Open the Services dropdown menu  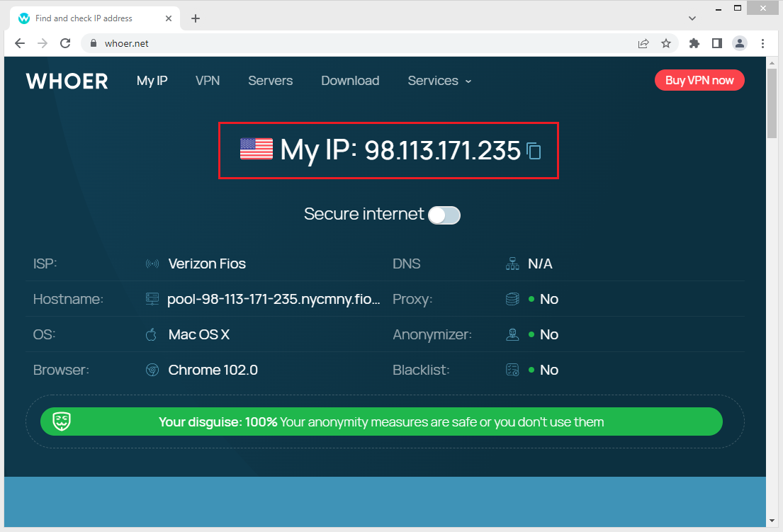pyautogui.click(x=439, y=81)
